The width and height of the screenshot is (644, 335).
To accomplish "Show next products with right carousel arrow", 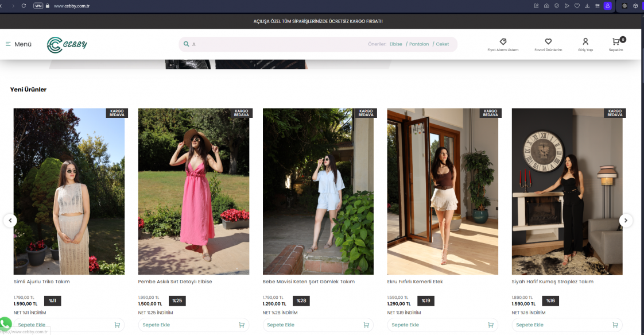I will click(626, 220).
